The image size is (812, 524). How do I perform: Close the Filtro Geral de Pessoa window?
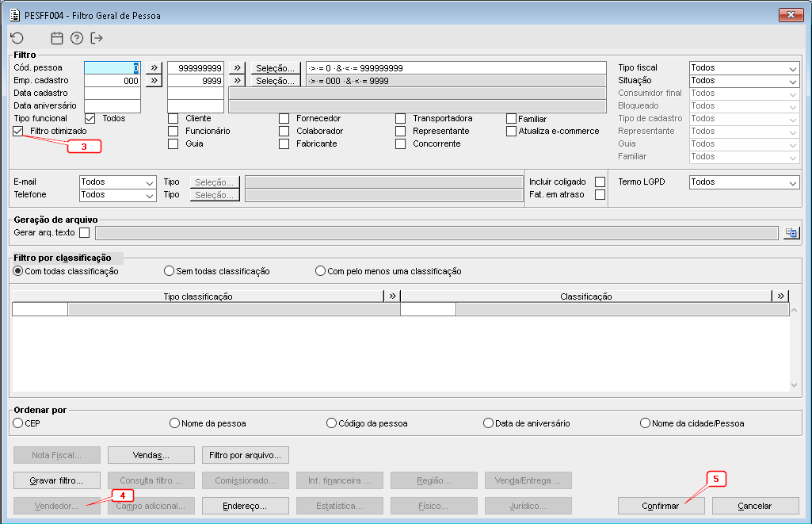point(791,15)
